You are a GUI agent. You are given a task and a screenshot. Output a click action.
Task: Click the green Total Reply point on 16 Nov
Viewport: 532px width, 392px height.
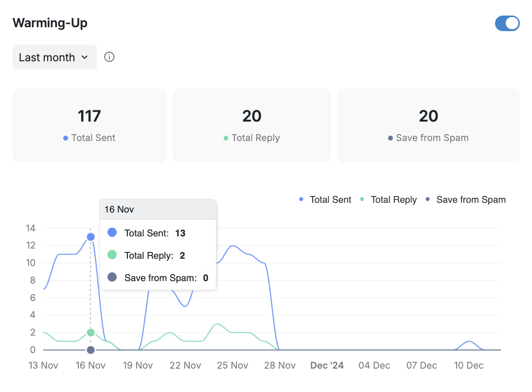coord(90,333)
